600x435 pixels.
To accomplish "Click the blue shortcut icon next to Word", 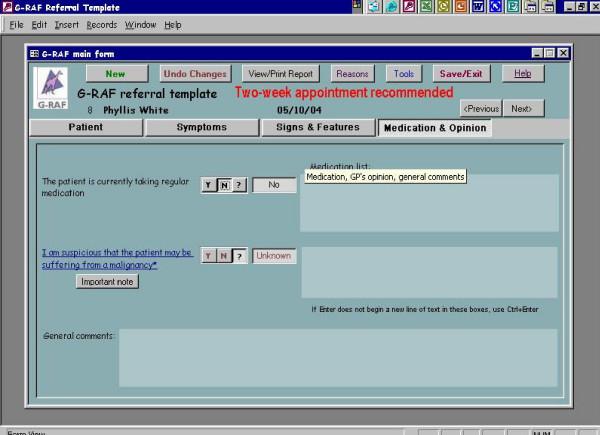I will [x=496, y=7].
